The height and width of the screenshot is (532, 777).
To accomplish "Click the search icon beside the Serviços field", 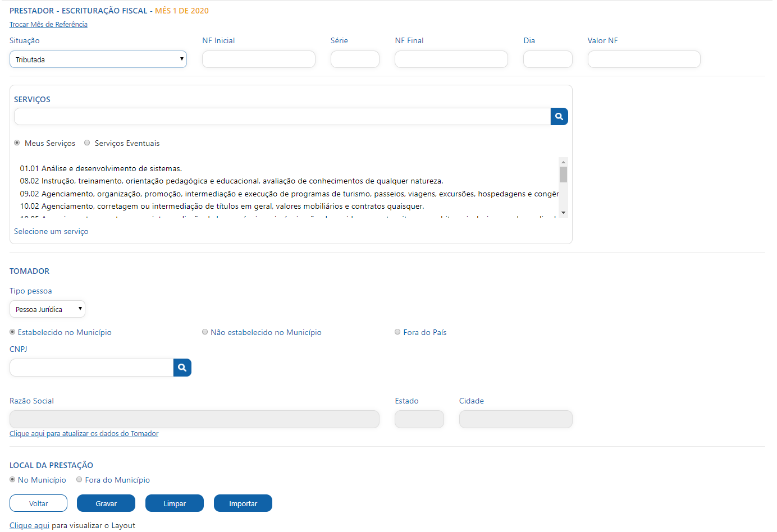I will 559,116.
